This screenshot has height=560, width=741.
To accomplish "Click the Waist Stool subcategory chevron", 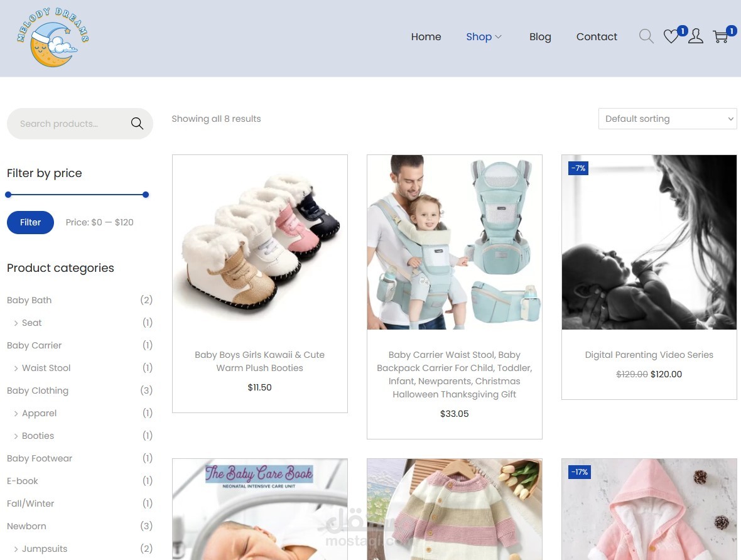I will (x=16, y=368).
